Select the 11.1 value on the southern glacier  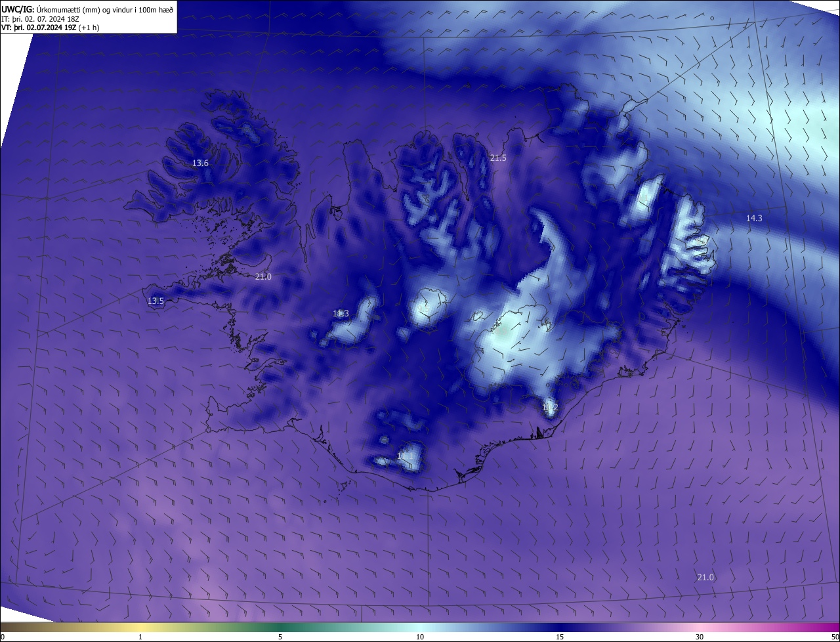coord(406,456)
